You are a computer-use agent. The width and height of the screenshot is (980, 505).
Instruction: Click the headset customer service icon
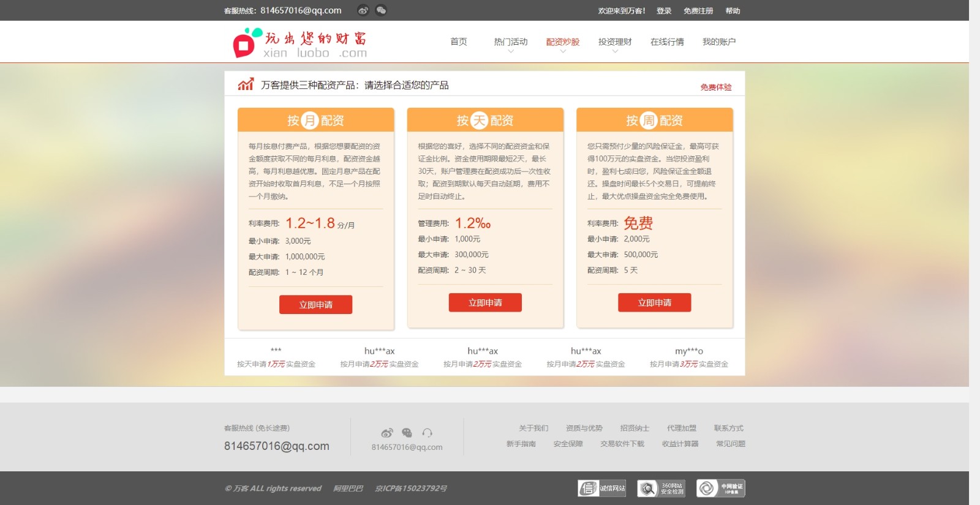(428, 433)
